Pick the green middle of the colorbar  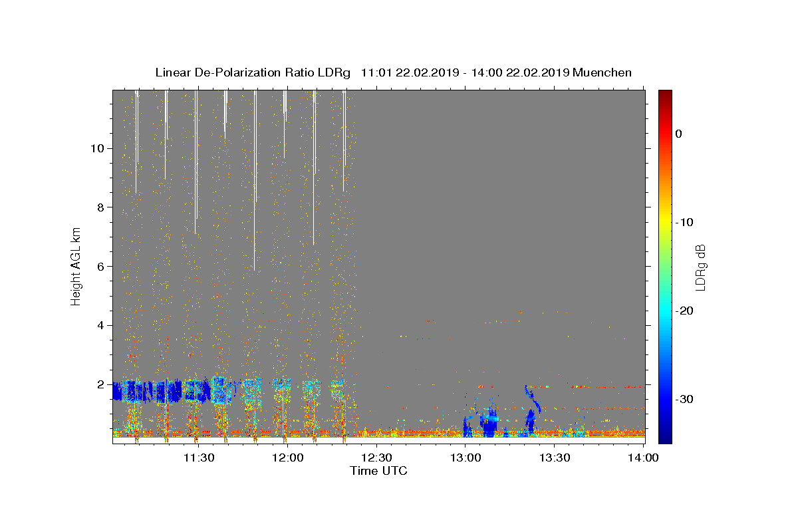665,266
